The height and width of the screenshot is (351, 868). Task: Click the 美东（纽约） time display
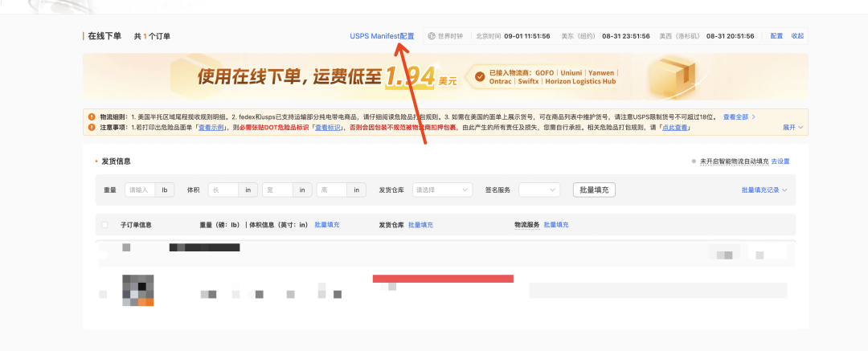[x=605, y=36]
